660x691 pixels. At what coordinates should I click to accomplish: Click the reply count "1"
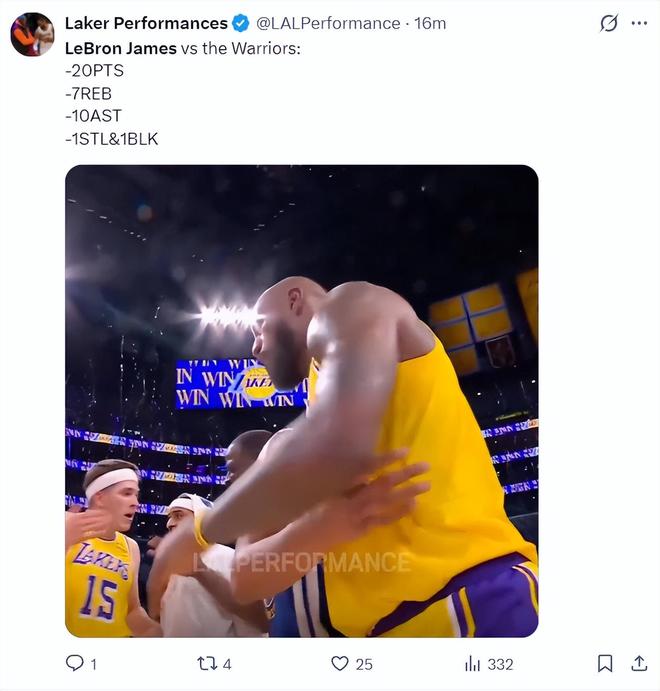[94, 664]
